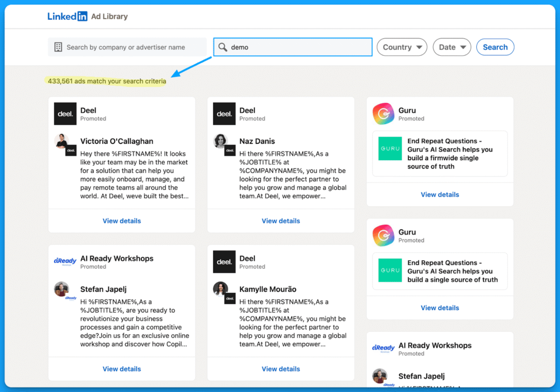Open Naz Danis's profile photo

(221, 141)
